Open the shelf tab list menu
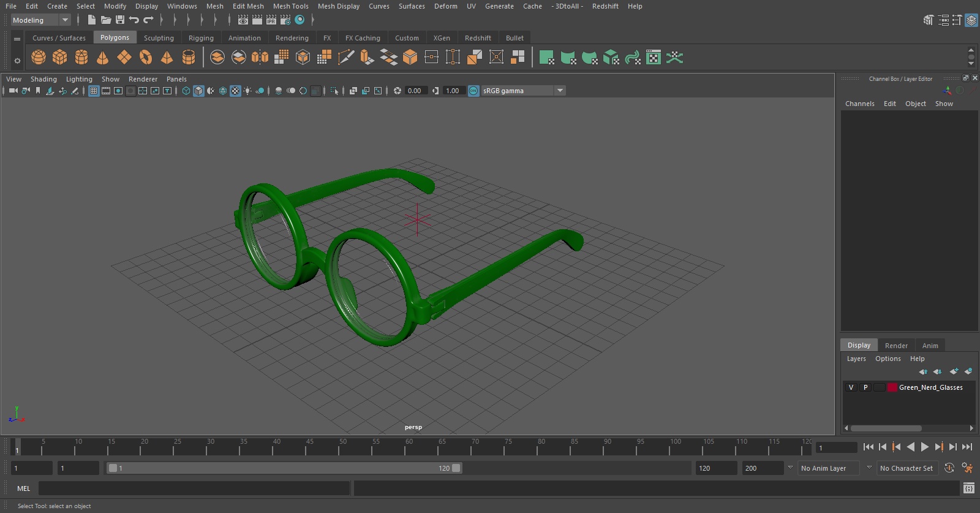This screenshot has width=980, height=513. pyautogui.click(x=17, y=39)
